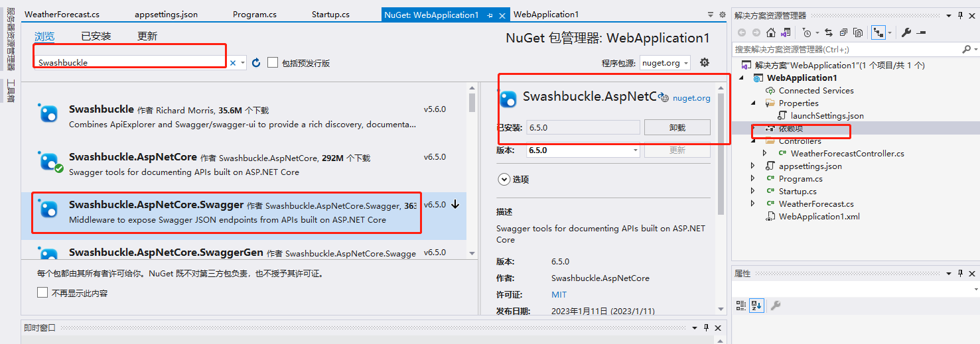
Task: Switch to the WeatherForecast.cs document tab
Action: pos(62,14)
